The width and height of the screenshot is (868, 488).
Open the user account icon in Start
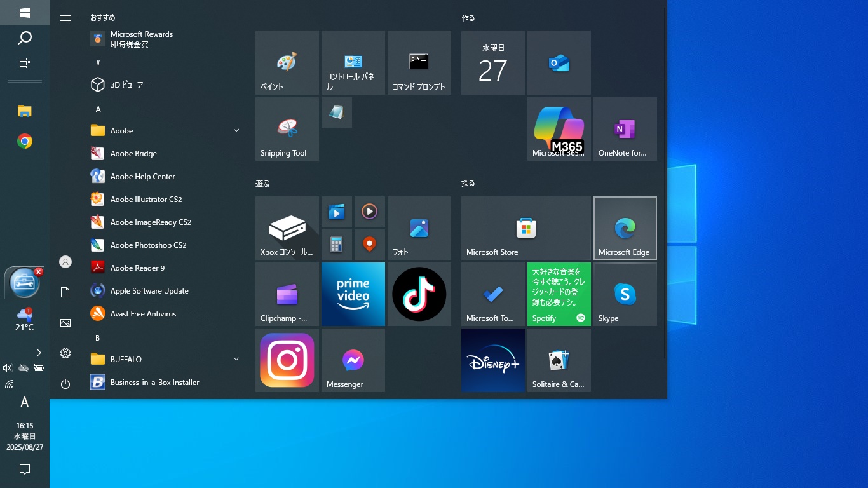[x=65, y=262]
